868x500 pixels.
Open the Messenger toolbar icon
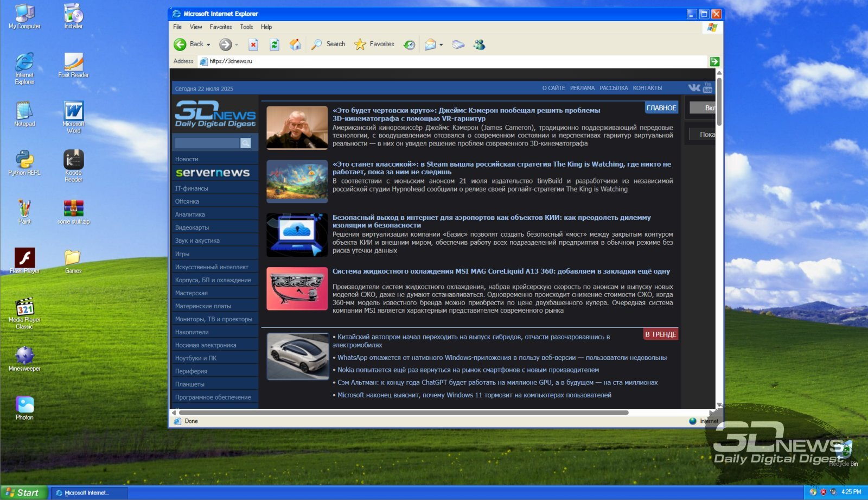click(x=479, y=45)
